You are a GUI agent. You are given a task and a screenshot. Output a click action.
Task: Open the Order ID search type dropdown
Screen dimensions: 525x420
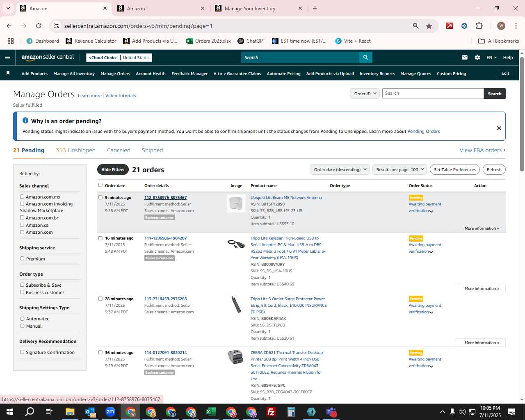point(364,94)
